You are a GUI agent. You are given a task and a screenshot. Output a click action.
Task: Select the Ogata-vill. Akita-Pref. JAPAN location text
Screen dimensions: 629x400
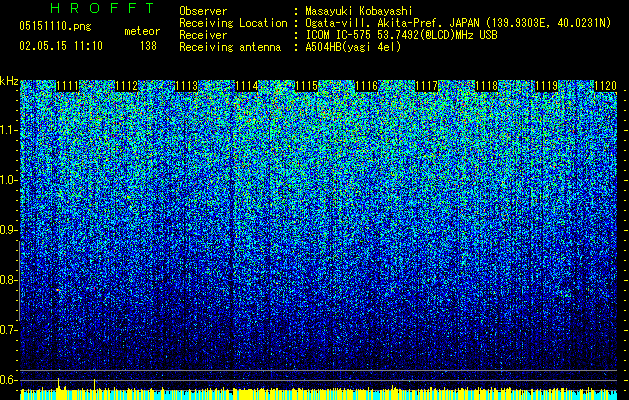(x=458, y=23)
